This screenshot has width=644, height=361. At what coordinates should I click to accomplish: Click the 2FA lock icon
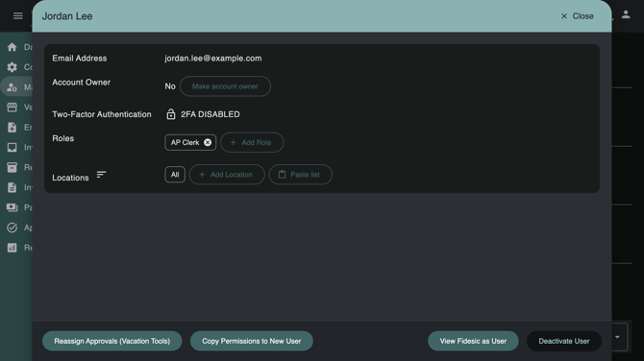pyautogui.click(x=171, y=114)
